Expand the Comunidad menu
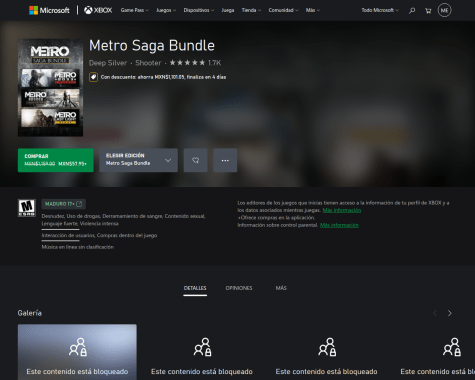 [283, 10]
